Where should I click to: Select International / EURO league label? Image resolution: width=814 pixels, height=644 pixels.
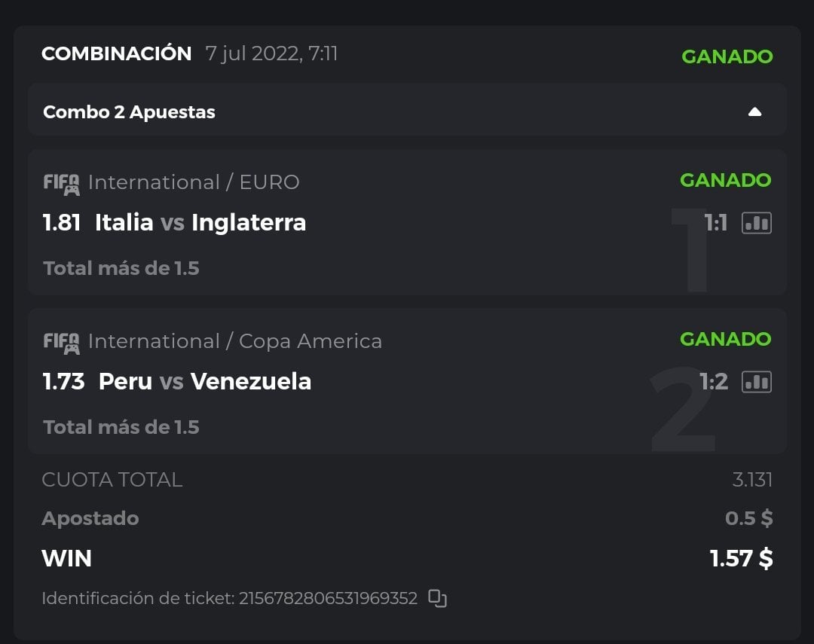(x=194, y=182)
